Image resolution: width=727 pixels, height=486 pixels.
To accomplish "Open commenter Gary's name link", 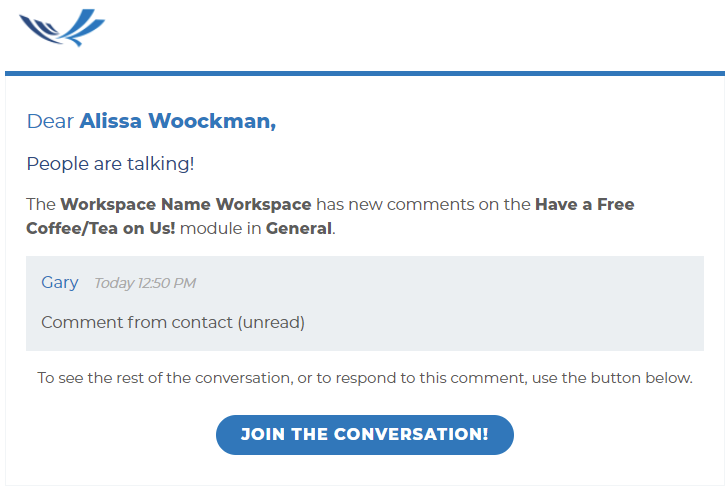I will [60, 282].
